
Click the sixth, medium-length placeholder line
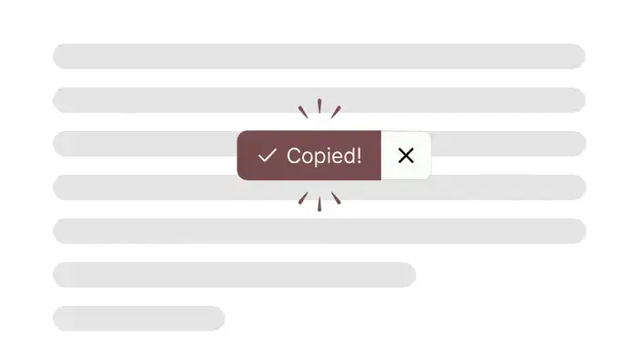[234, 275]
